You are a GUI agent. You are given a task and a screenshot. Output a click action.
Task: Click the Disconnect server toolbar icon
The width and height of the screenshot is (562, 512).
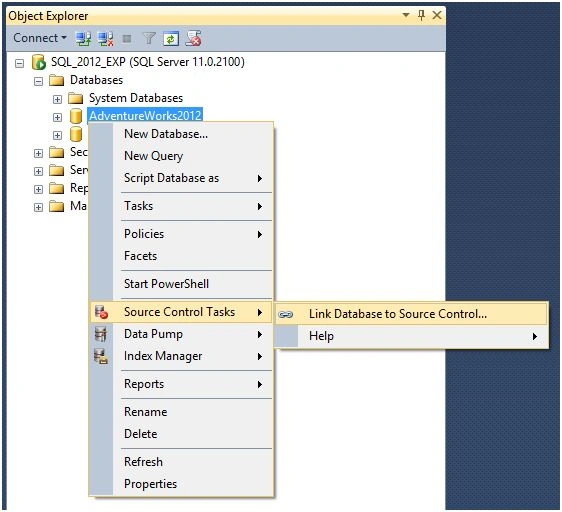[x=106, y=38]
